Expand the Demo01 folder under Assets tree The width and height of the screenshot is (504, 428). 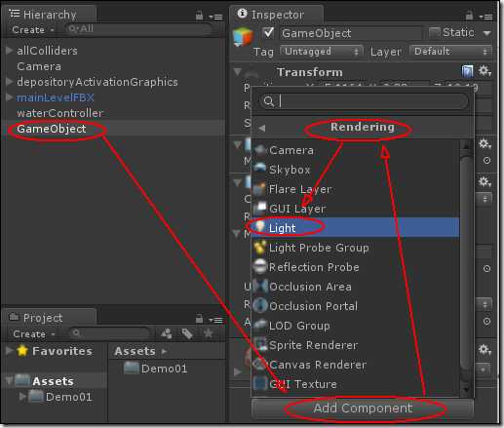pos(22,397)
